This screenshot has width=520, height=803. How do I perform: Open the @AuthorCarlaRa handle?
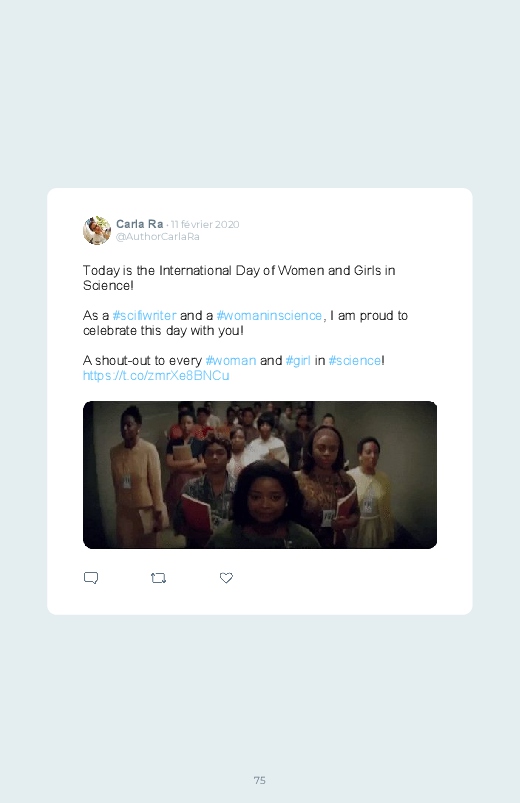158,237
